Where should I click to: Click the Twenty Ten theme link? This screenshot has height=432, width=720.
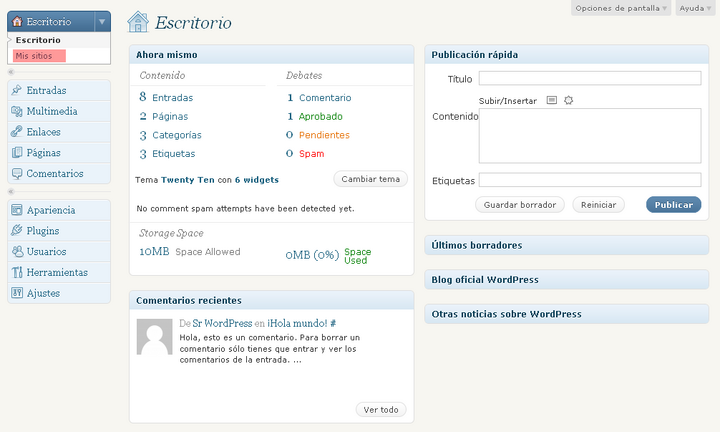[188, 180]
